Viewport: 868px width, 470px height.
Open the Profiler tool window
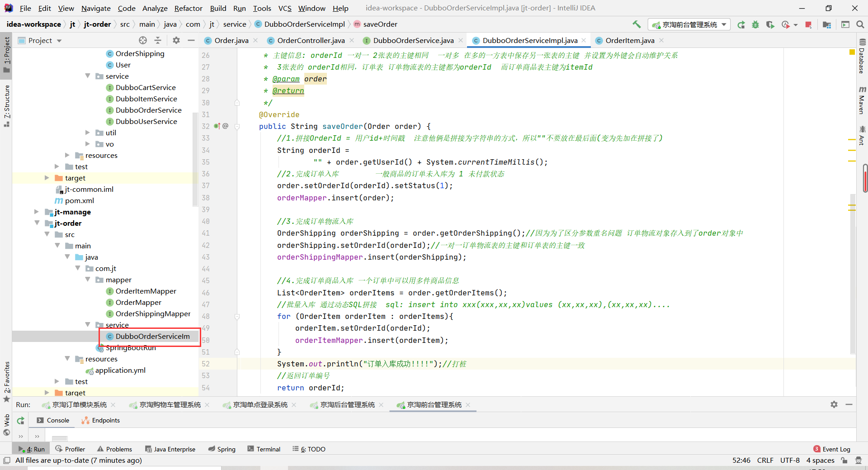point(70,449)
